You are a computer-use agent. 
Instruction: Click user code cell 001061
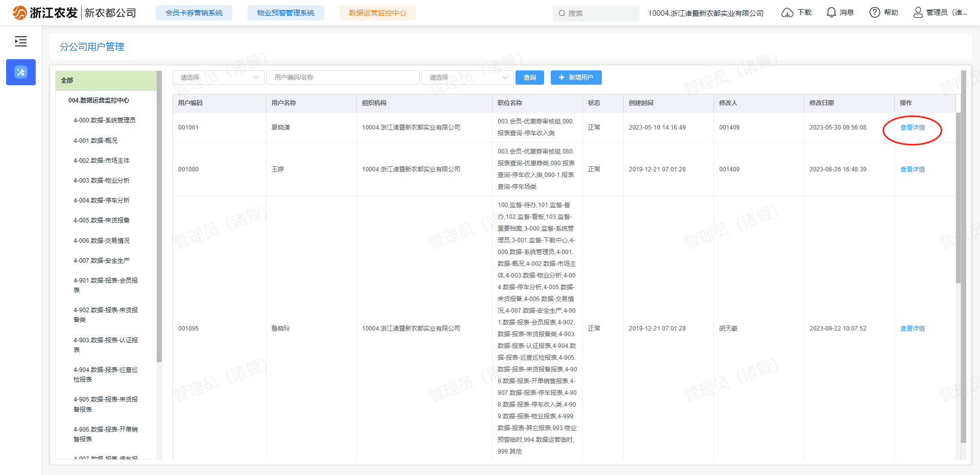tap(188, 128)
